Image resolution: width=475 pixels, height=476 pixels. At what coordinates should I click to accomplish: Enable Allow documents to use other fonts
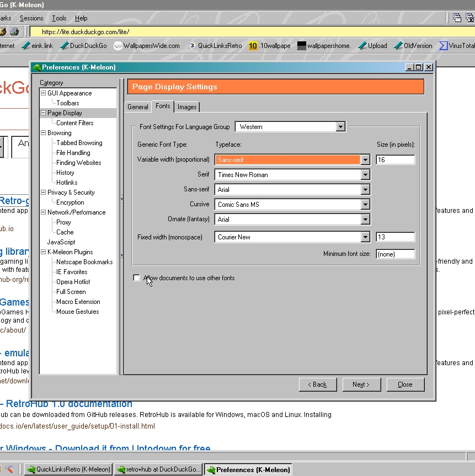click(x=137, y=278)
